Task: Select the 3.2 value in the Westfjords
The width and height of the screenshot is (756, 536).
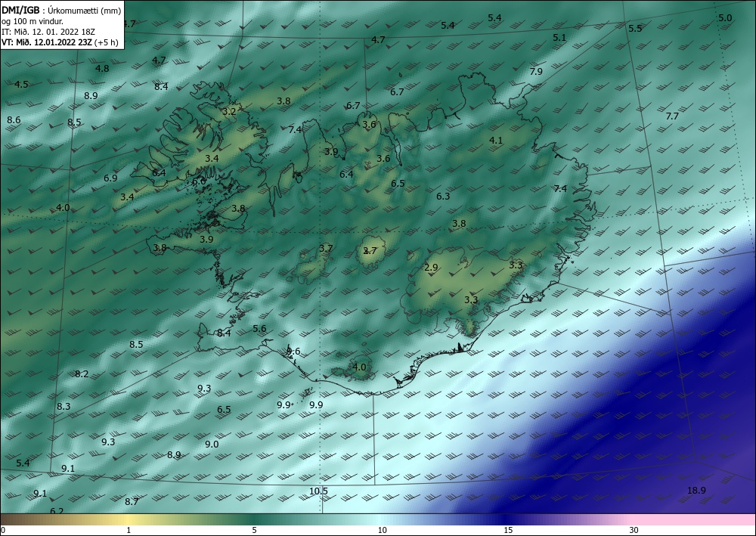Action: click(230, 111)
